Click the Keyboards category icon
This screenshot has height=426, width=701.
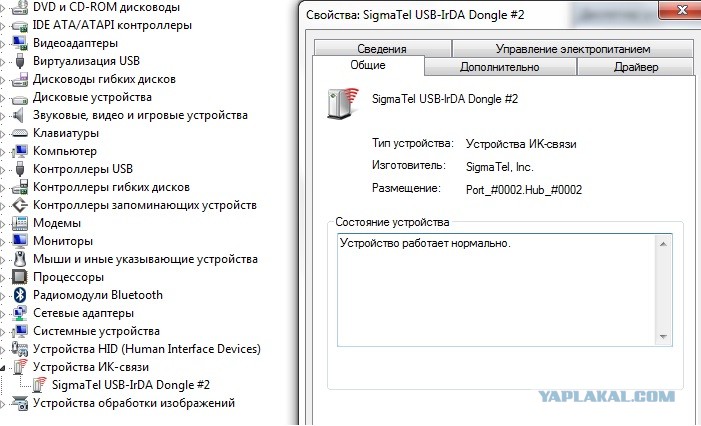[19, 133]
